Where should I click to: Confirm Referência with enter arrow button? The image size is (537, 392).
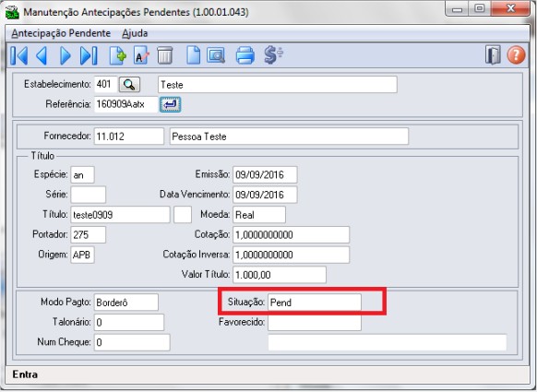coord(170,104)
